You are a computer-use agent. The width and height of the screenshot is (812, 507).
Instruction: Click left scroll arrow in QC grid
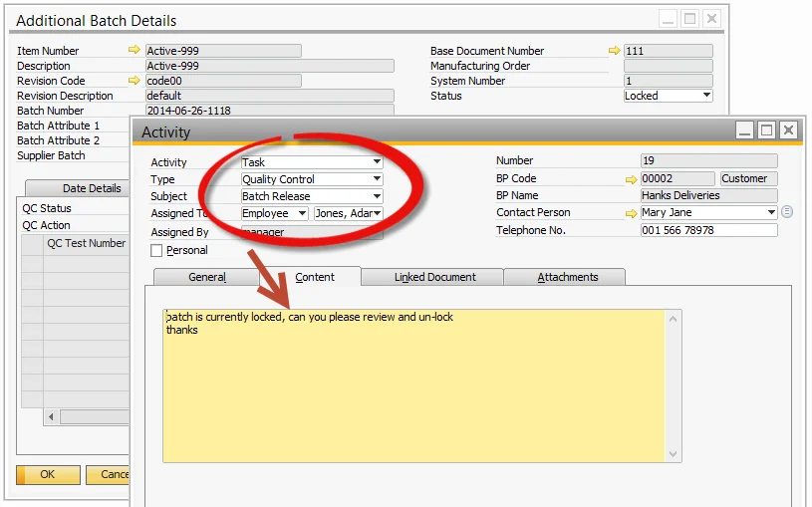tap(51, 417)
